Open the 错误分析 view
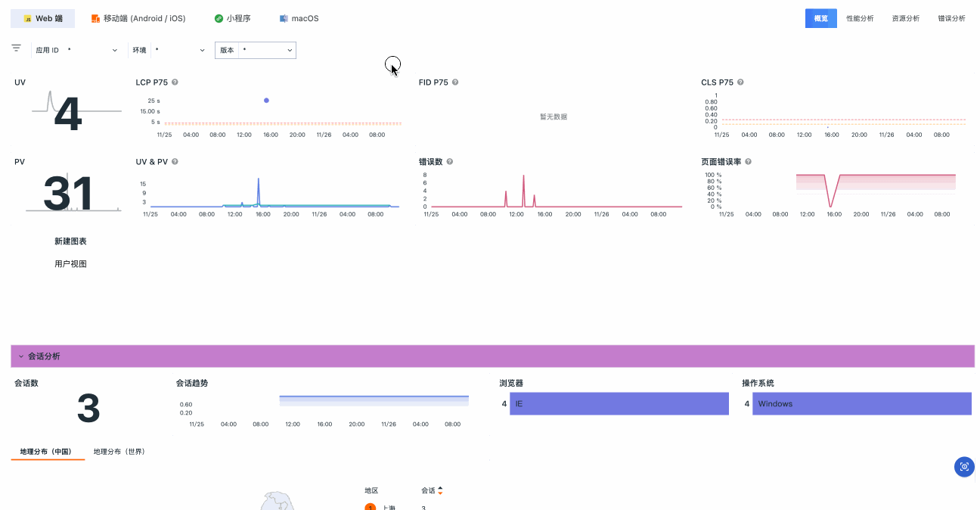 pos(951,18)
